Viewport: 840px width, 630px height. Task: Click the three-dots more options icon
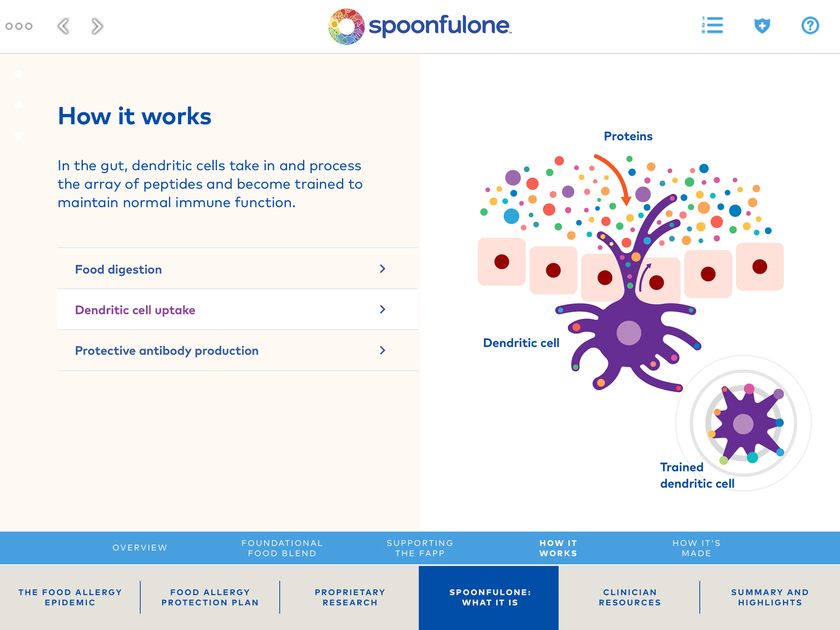19,26
